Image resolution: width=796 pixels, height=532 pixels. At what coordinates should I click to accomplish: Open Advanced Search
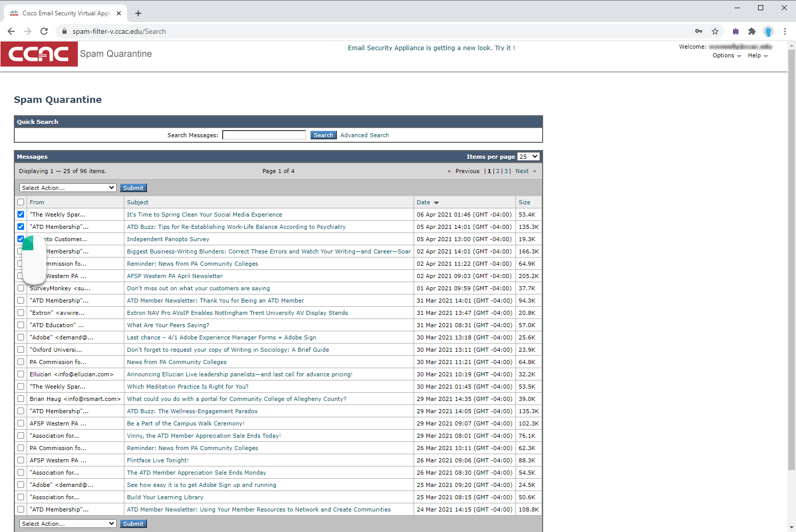pos(364,135)
